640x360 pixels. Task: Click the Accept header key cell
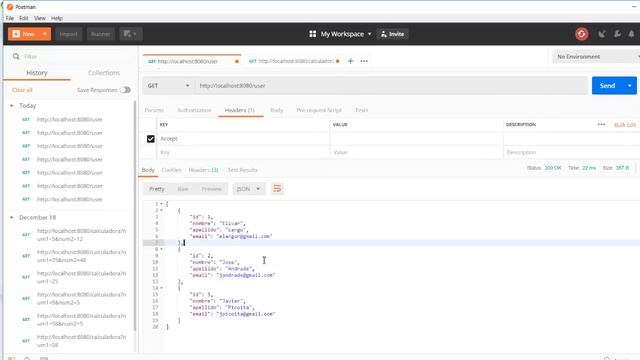243,139
